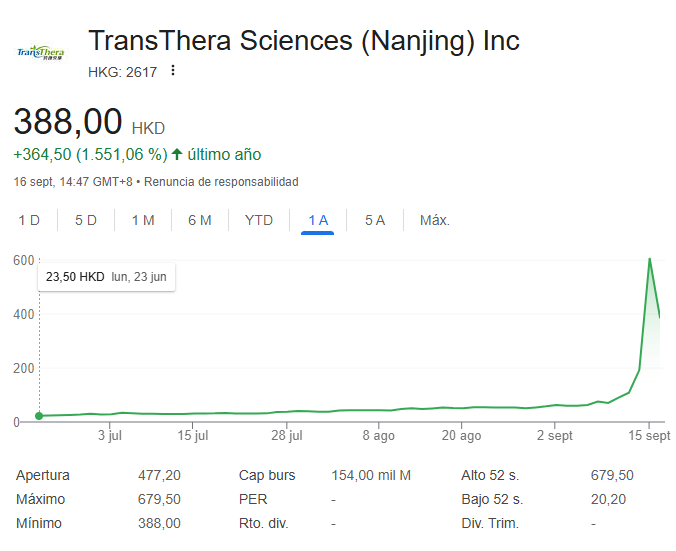The image size is (676, 551).
Task: Select the 1 A yearly range tab
Action: click(318, 220)
